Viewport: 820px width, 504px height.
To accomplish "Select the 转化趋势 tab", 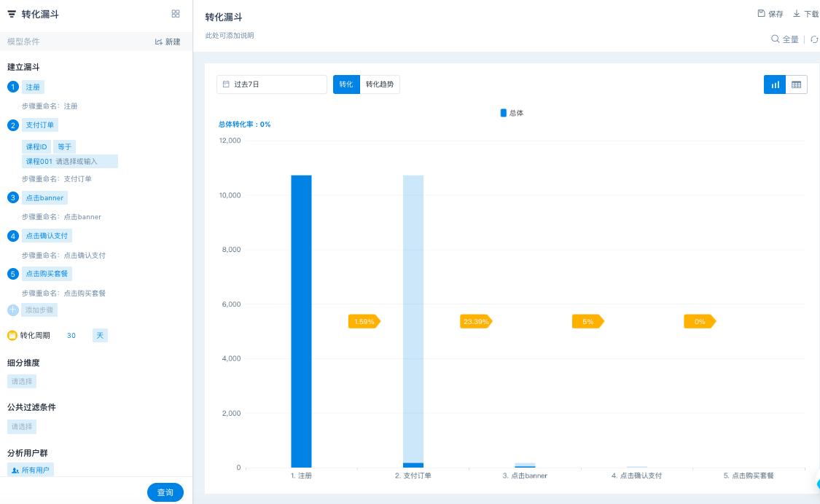I will click(380, 84).
